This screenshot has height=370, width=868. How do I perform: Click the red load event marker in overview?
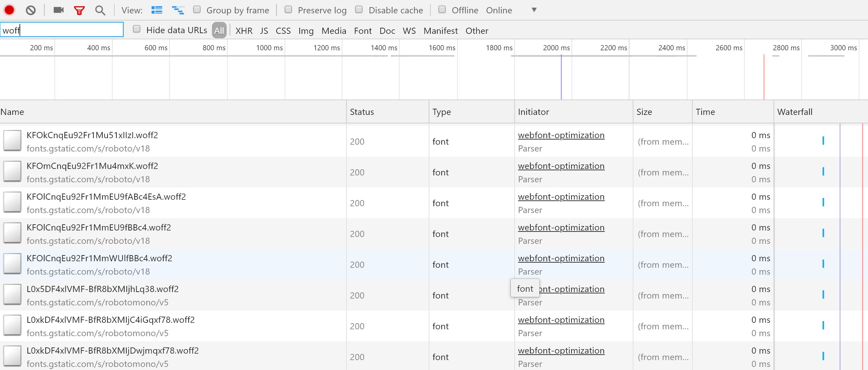pyautogui.click(x=764, y=77)
